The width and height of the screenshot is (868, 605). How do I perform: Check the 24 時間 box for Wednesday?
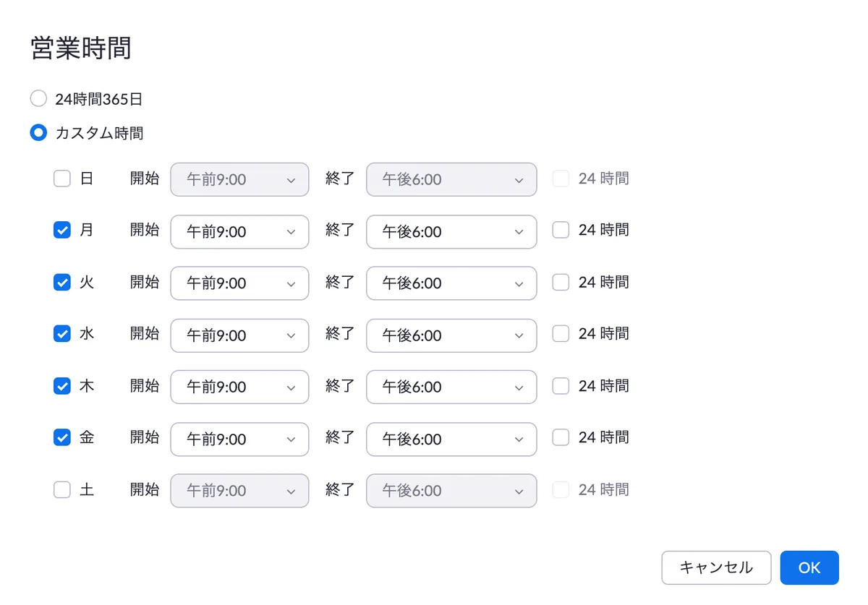[x=561, y=334]
